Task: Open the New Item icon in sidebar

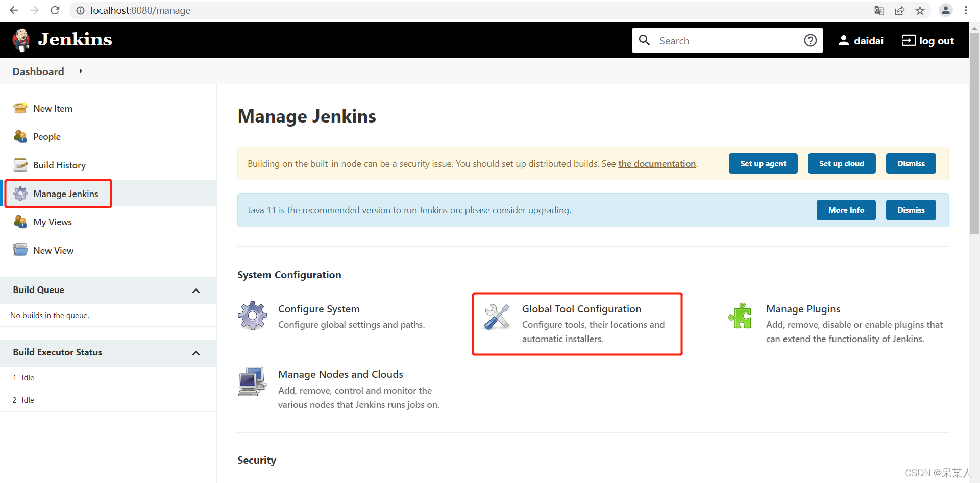Action: pyautogui.click(x=20, y=108)
